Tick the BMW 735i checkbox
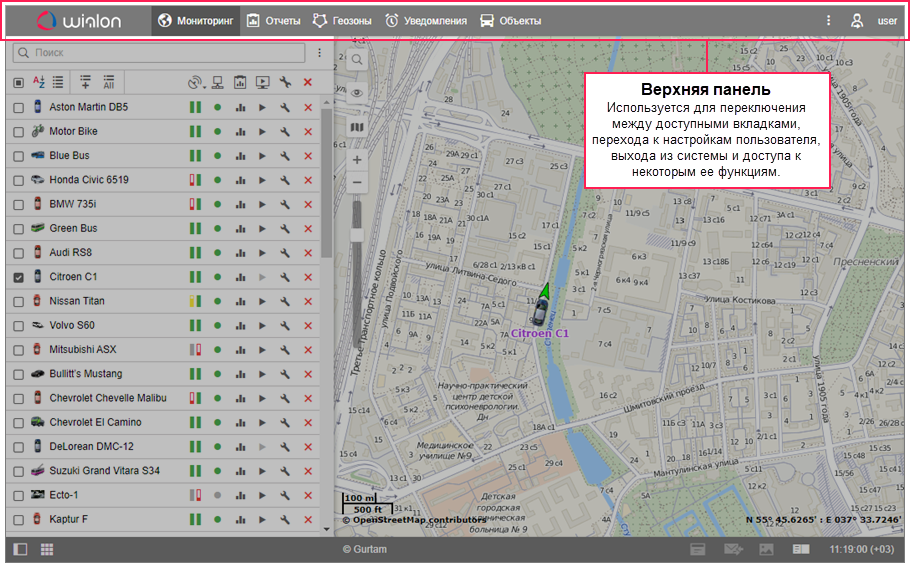The height and width of the screenshot is (563, 910). [19, 205]
